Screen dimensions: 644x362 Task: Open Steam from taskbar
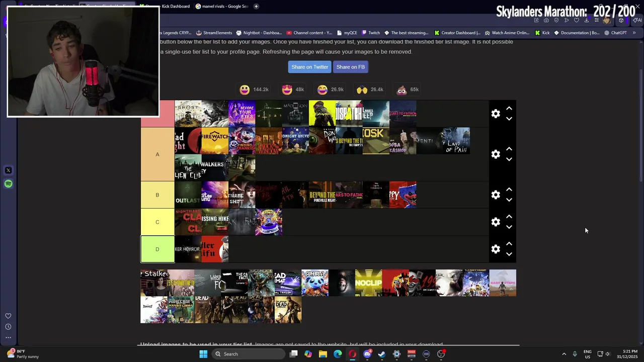point(382,354)
